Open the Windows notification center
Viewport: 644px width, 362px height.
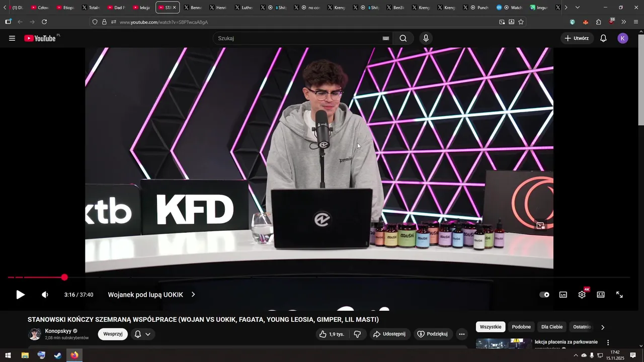633,355
